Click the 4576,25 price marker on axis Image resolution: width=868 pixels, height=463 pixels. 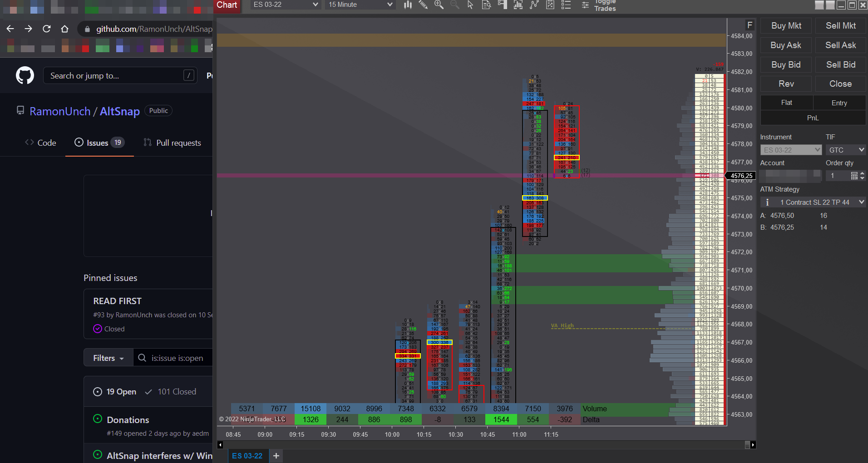coord(741,176)
